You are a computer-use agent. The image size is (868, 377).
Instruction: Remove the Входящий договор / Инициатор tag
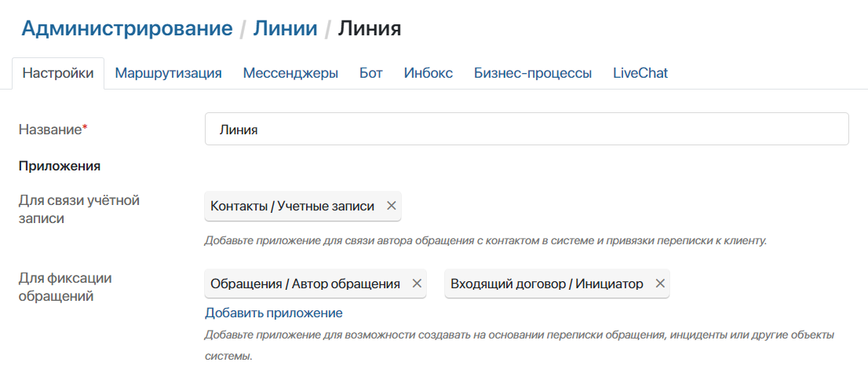click(x=660, y=284)
